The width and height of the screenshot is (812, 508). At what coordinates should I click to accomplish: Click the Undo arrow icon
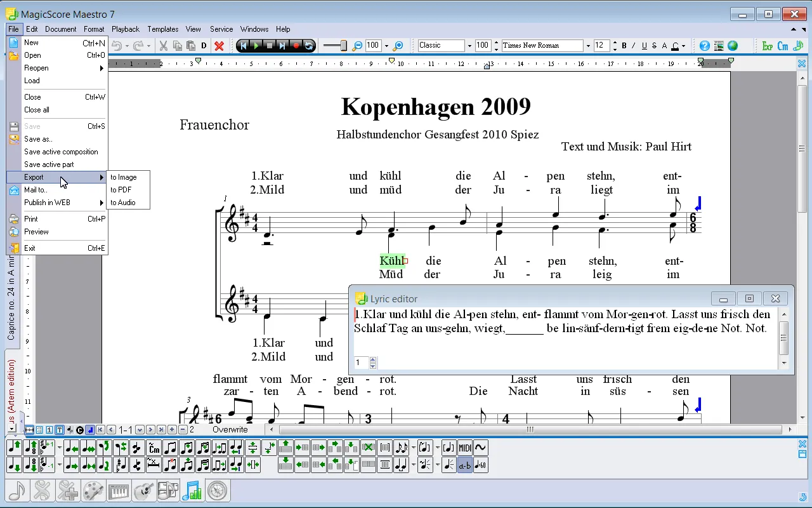(118, 44)
